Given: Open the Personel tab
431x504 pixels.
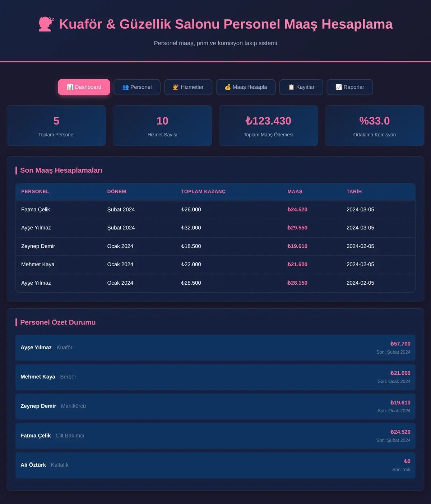Looking at the screenshot, I should pyautogui.click(x=137, y=87).
